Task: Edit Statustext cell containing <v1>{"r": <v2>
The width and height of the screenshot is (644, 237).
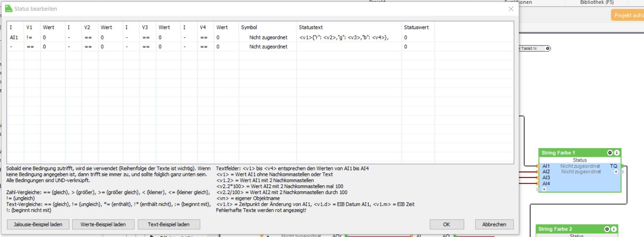Action: tap(349, 37)
